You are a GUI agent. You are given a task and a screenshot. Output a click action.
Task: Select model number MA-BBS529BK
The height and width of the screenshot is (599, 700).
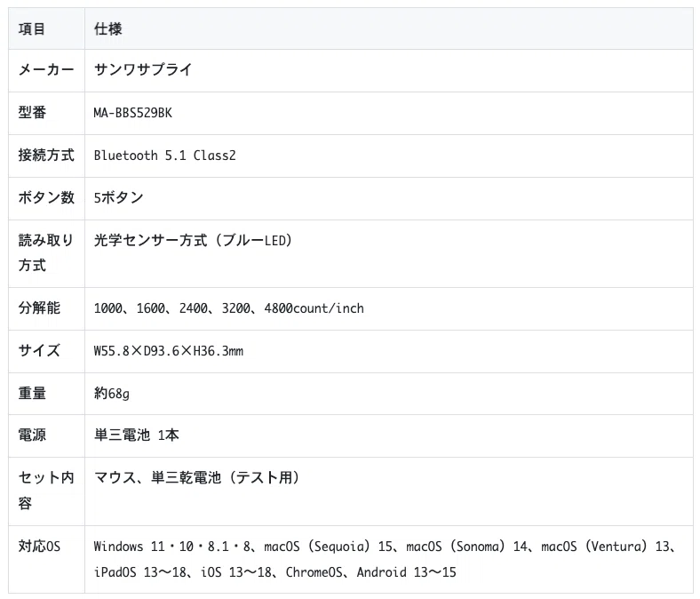pos(132,113)
